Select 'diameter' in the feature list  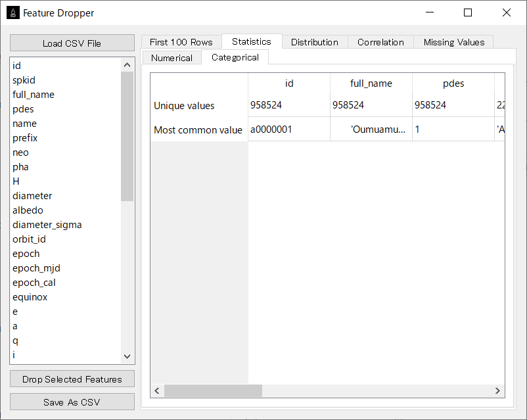click(x=66, y=196)
